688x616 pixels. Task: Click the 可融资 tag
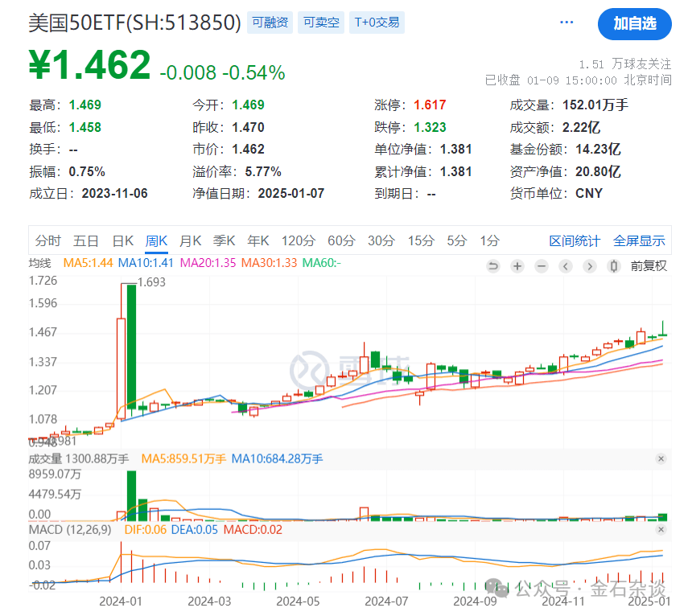[x=270, y=23]
